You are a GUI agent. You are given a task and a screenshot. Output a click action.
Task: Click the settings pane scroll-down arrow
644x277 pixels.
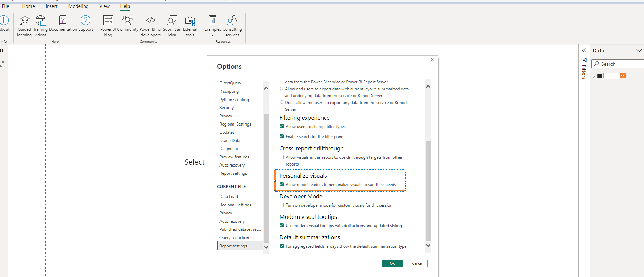point(428,245)
